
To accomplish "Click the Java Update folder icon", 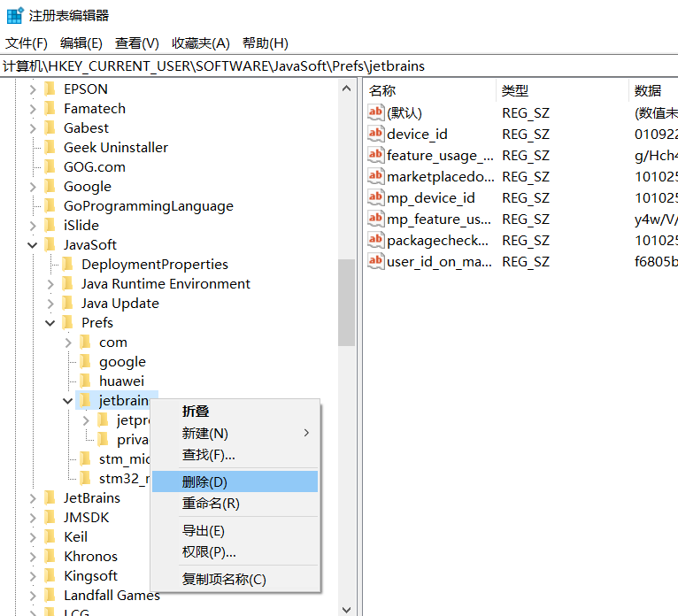I will (x=67, y=304).
